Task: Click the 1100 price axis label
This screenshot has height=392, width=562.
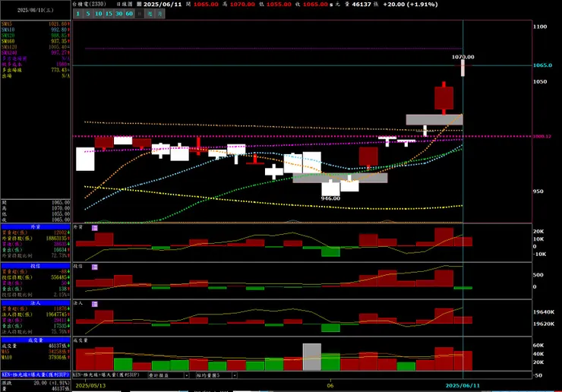Action: (540, 27)
